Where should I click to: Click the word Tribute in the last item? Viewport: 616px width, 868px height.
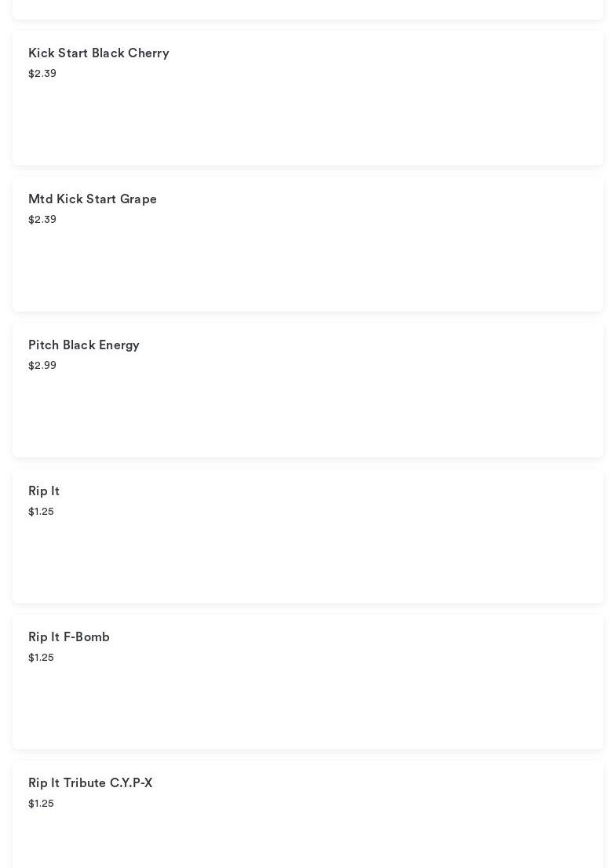pyautogui.click(x=85, y=783)
